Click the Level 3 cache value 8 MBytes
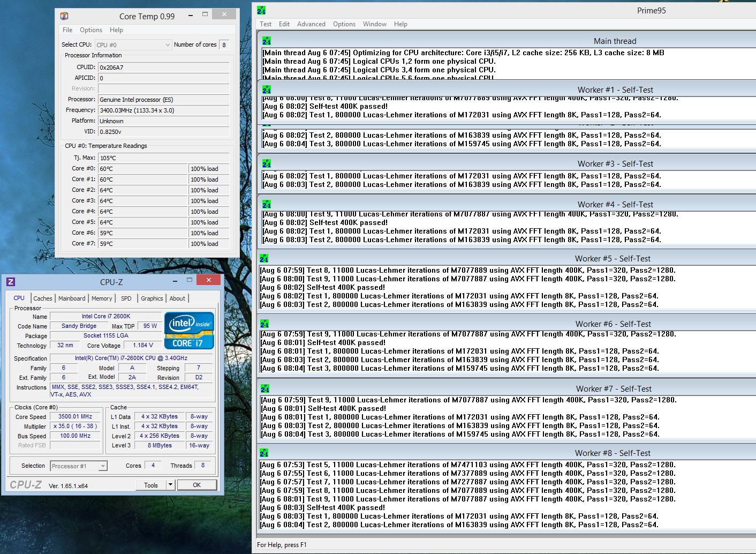756x554 pixels. coord(160,445)
